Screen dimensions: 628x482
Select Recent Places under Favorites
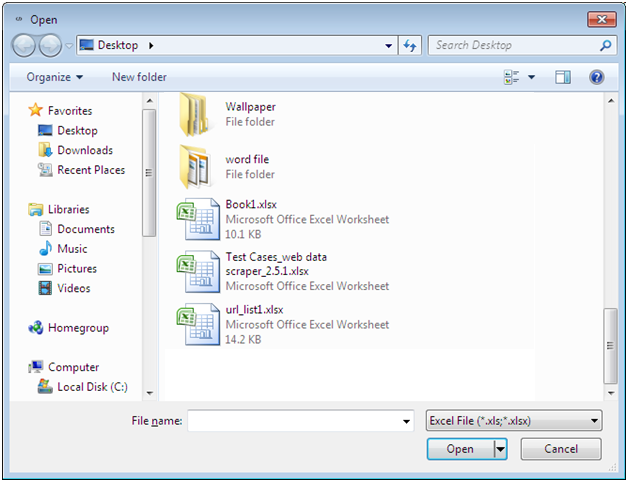click(x=91, y=170)
